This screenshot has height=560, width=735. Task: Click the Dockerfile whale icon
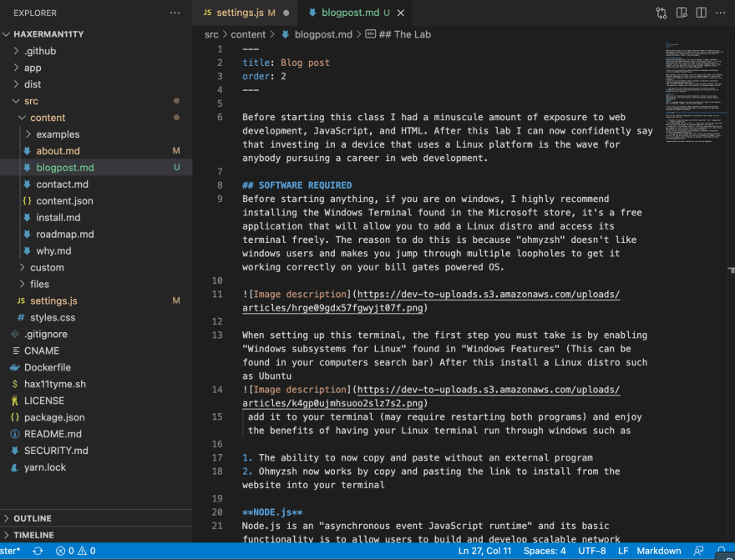coord(15,367)
